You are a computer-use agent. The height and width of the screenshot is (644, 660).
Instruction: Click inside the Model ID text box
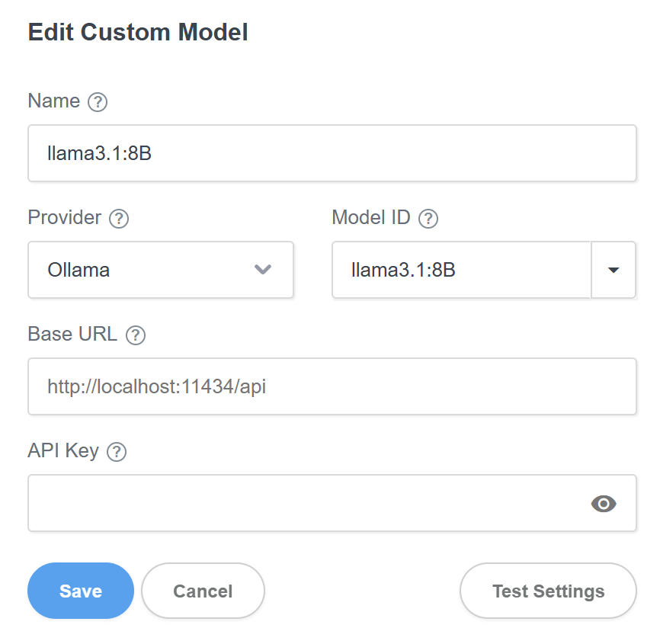(x=461, y=270)
